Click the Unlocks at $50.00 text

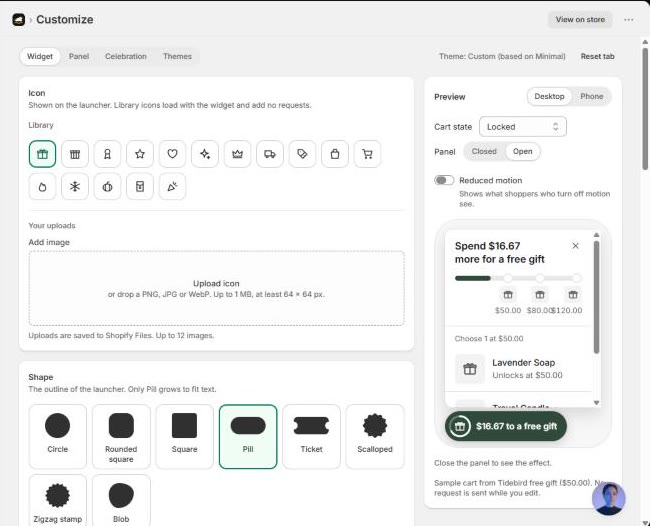point(527,376)
